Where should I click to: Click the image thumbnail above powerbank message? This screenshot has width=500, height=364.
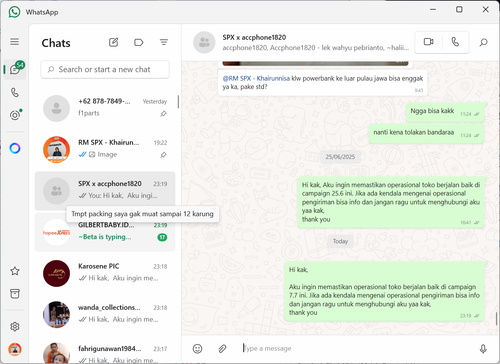click(x=315, y=63)
